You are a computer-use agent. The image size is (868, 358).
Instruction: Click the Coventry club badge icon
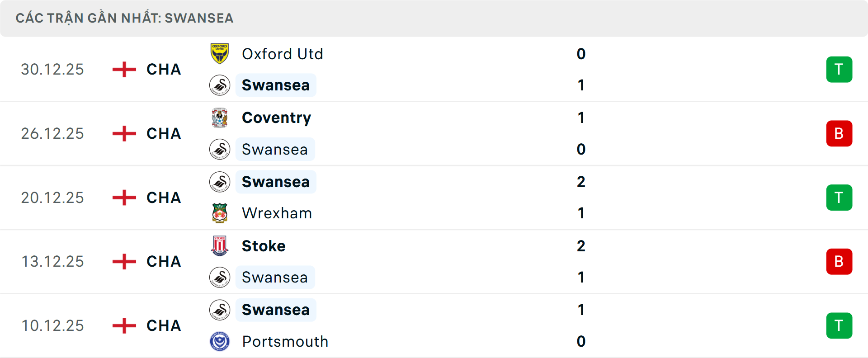click(220, 118)
